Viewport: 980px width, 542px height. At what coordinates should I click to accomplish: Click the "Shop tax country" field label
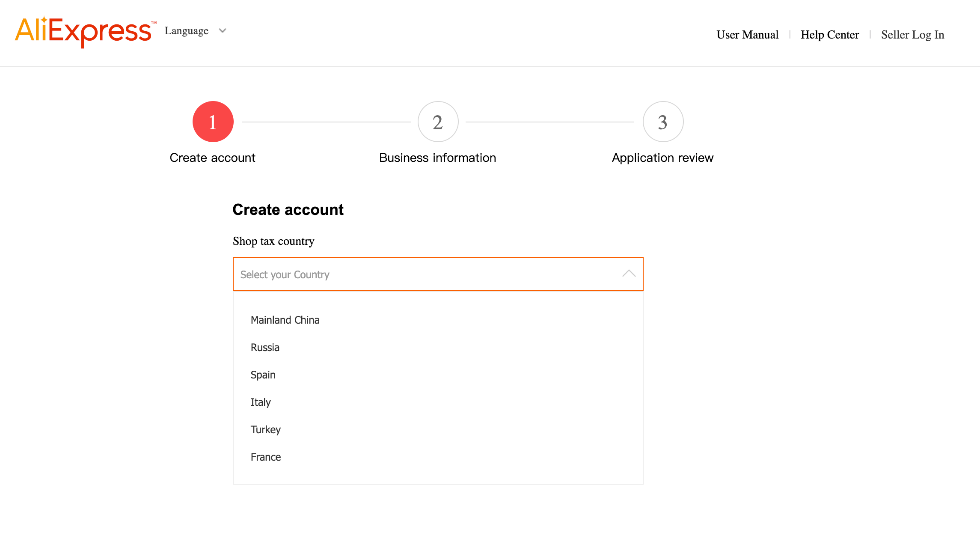point(273,241)
